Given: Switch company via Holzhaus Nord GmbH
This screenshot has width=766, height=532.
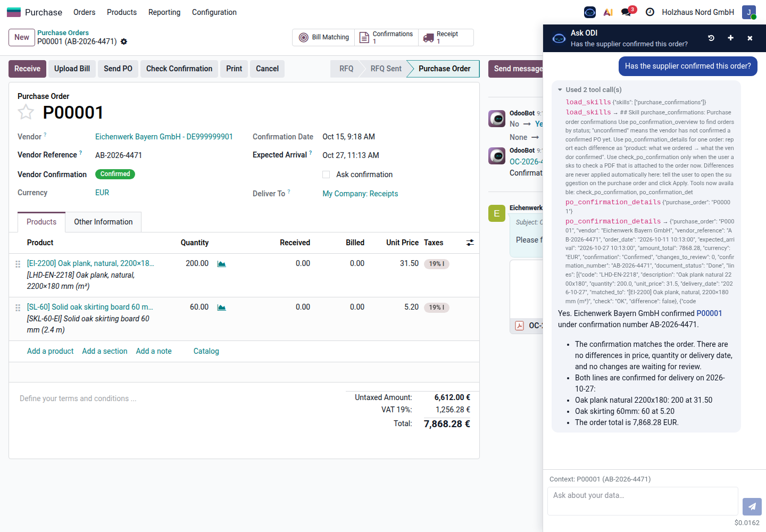Looking at the screenshot, I should (x=698, y=12).
